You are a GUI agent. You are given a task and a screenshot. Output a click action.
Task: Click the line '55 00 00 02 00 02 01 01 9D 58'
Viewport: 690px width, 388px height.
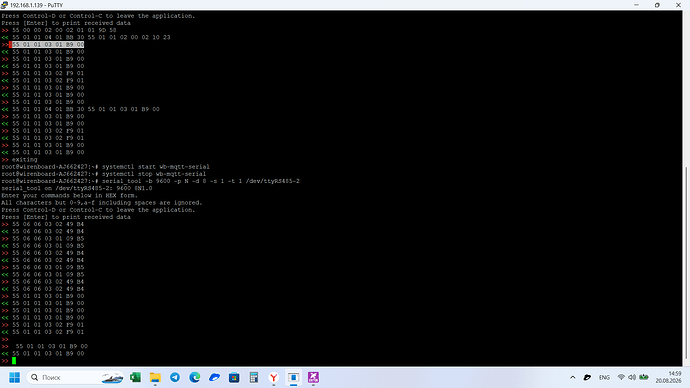coord(64,30)
